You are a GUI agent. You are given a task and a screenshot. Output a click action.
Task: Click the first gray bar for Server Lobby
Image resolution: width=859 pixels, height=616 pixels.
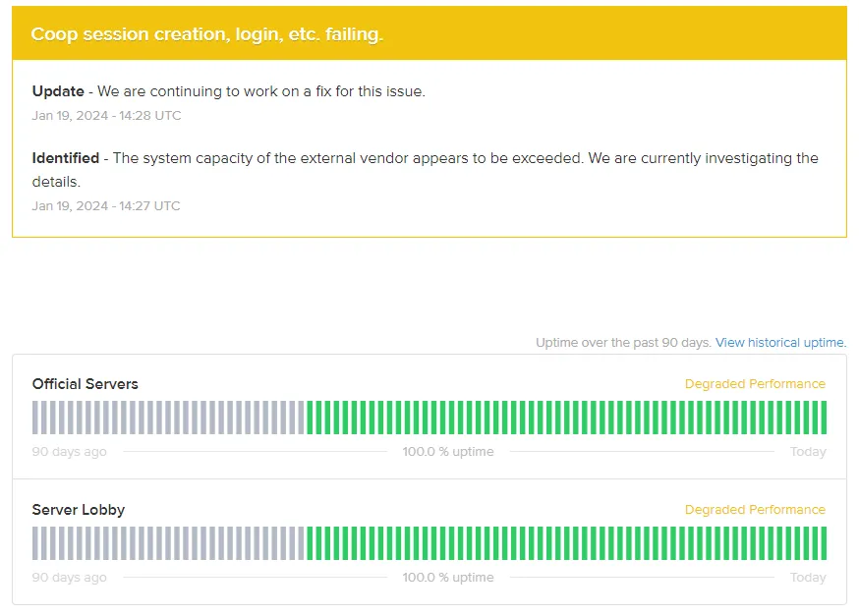35,543
